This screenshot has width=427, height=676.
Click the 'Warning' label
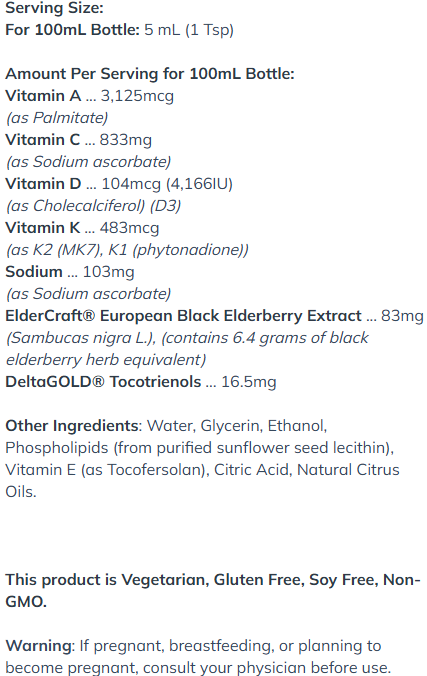point(38,645)
